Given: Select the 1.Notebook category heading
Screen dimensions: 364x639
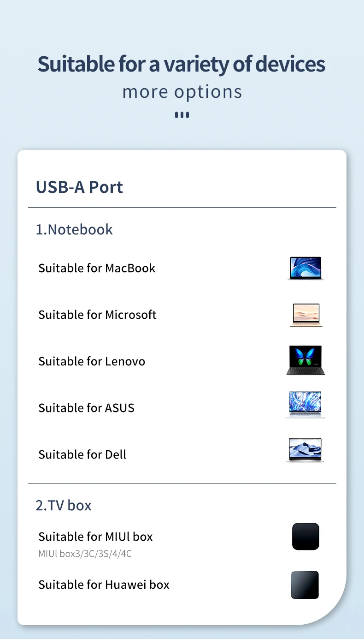Looking at the screenshot, I should (74, 229).
